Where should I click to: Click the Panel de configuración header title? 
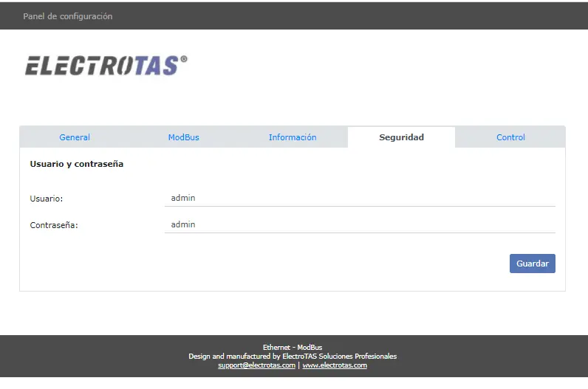pyautogui.click(x=67, y=16)
